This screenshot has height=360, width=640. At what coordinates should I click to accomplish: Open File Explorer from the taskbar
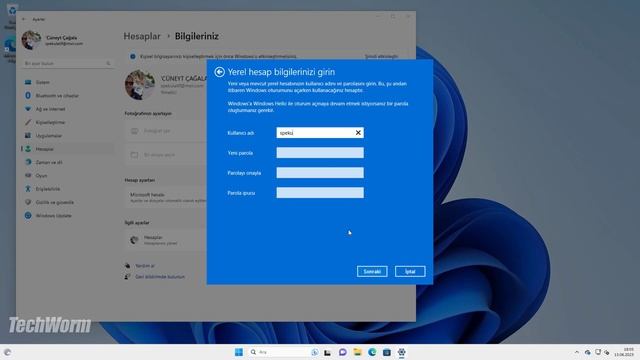point(357,352)
